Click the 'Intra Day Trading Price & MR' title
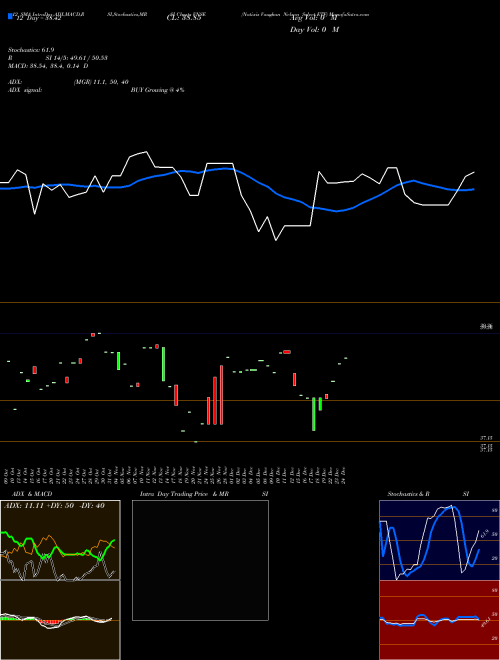 (x=184, y=494)
